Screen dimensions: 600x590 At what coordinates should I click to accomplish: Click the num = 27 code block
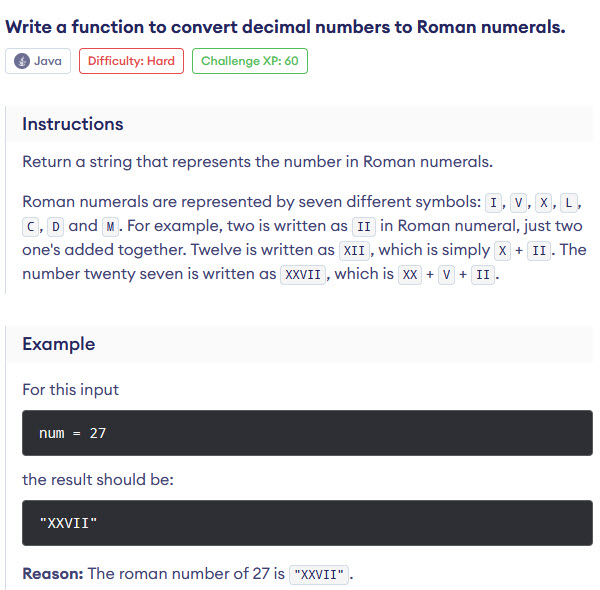(307, 433)
